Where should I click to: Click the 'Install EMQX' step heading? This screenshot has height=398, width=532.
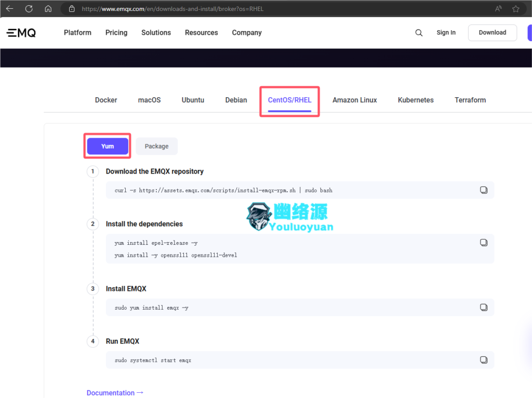pyautogui.click(x=126, y=289)
